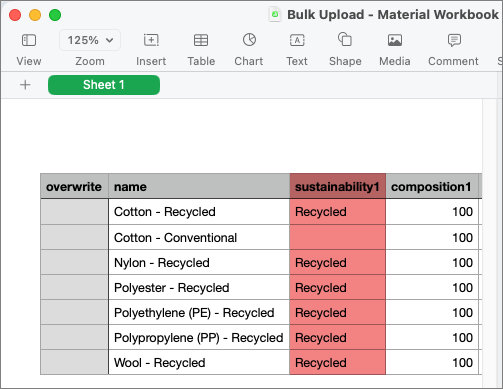Select composition 100 in Cotton - Recycled row

click(432, 212)
